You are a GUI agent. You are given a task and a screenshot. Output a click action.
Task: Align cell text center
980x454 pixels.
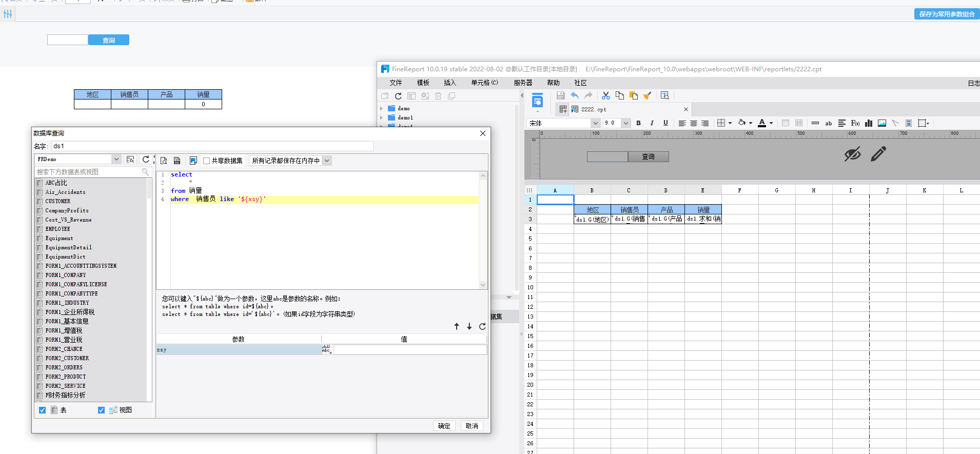click(x=694, y=123)
